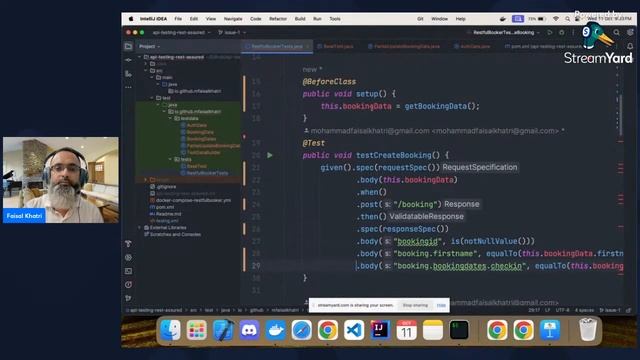Click the Wi-Fi icon in menu bar
Image resolution: width=640 pixels, height=360 pixels.
click(x=556, y=19)
